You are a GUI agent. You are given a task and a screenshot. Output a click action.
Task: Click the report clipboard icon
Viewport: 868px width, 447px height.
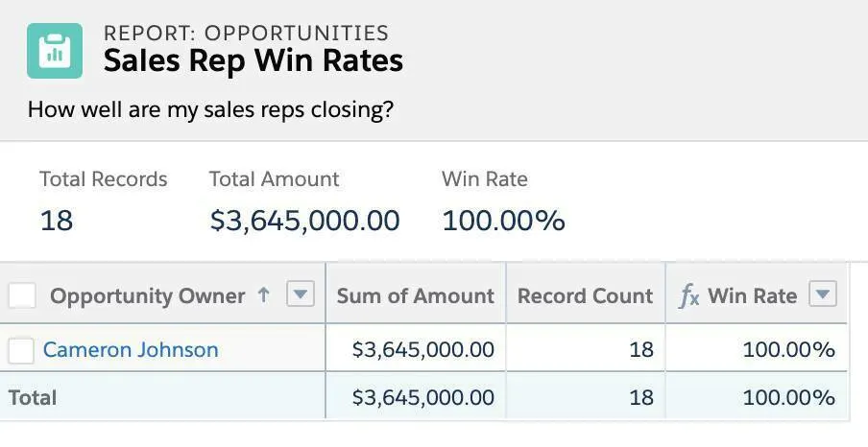55,50
